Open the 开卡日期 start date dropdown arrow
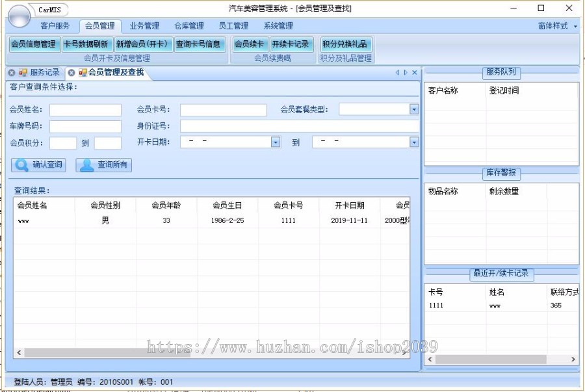 point(276,142)
